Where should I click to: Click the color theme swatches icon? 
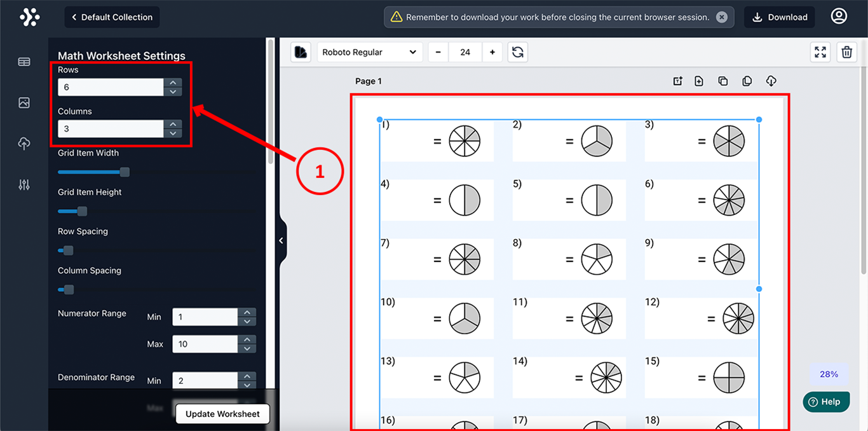[301, 52]
